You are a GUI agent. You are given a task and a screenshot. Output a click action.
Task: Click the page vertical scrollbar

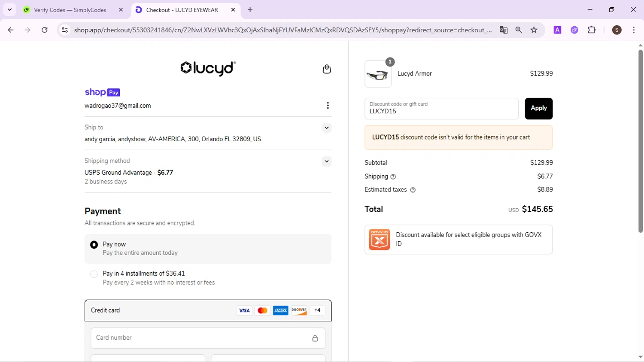tap(640, 142)
